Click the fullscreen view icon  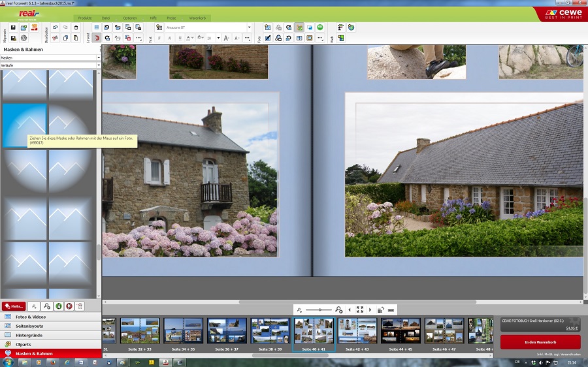pos(359,310)
